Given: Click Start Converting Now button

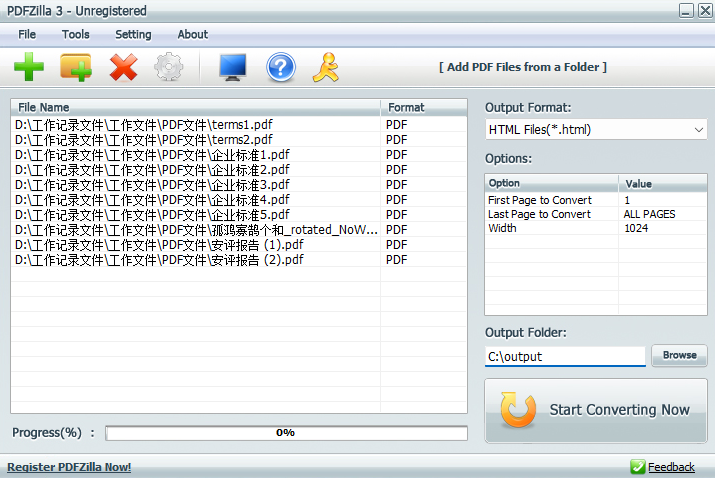Looking at the screenshot, I should point(596,410).
